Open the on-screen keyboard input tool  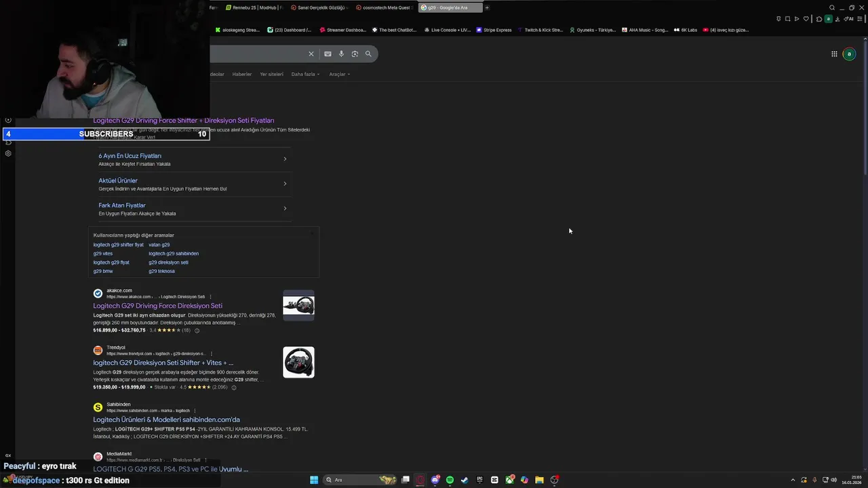point(328,54)
